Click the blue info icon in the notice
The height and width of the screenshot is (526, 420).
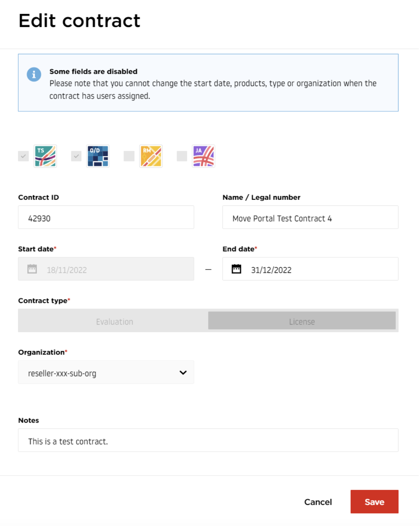tap(34, 74)
